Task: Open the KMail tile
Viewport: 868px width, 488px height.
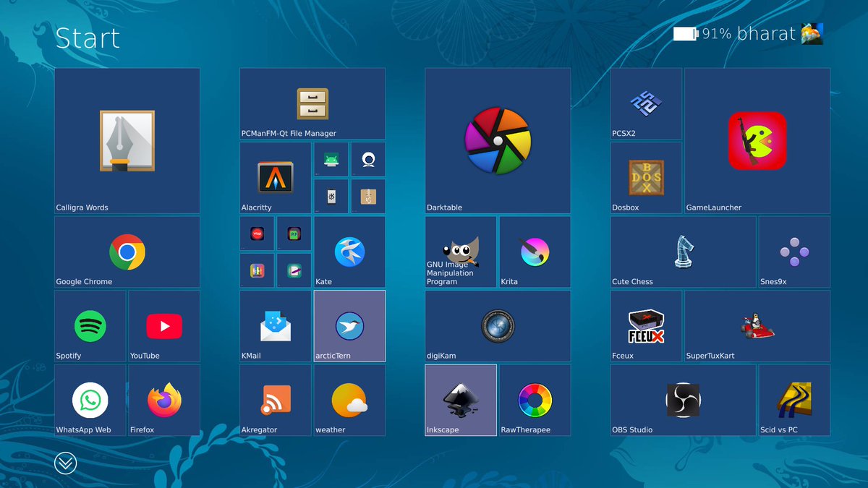Action: (x=276, y=326)
